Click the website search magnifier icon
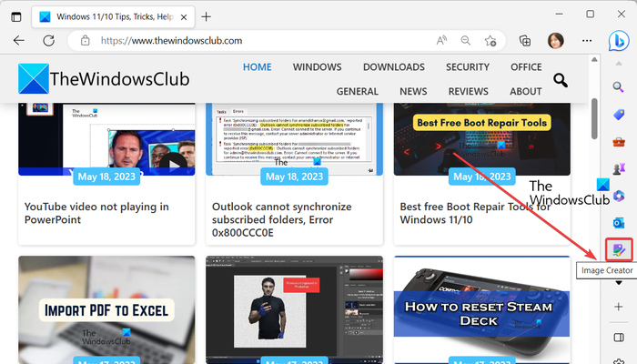The height and width of the screenshot is (364, 637). (561, 80)
